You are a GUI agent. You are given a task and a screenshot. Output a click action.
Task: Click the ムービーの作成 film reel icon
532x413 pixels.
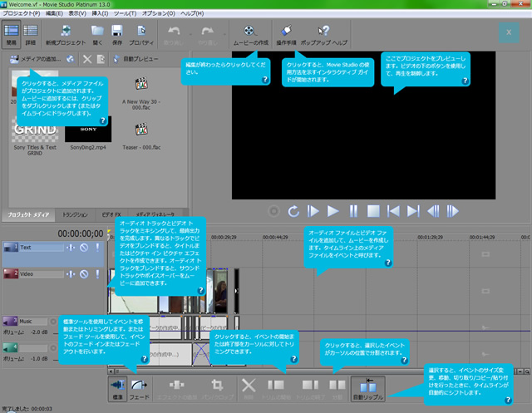point(250,31)
